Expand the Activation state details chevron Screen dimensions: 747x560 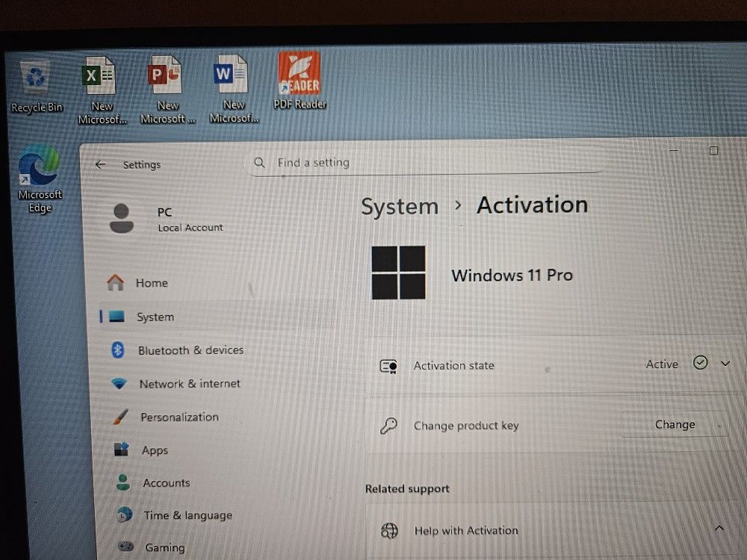724,363
